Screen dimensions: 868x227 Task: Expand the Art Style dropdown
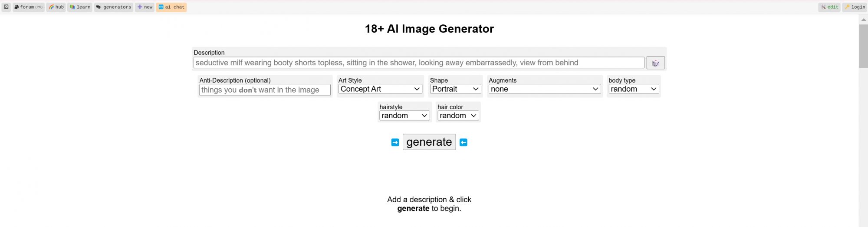point(380,89)
